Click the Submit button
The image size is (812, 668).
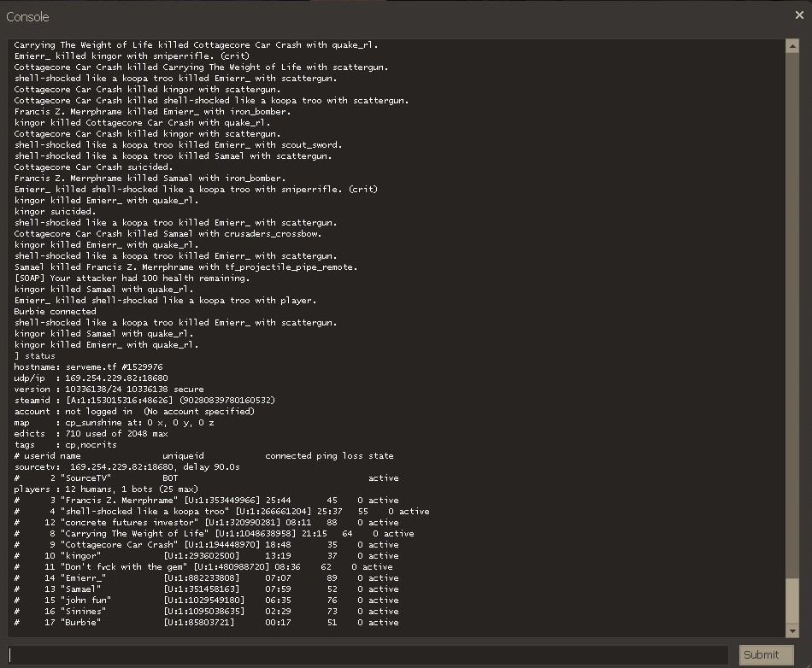[760, 654]
